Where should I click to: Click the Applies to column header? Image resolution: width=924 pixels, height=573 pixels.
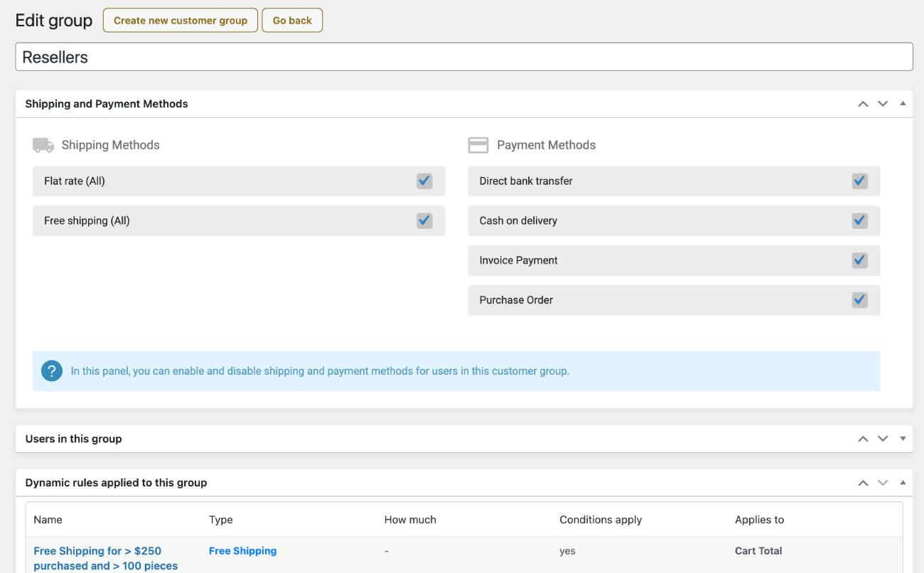(759, 520)
